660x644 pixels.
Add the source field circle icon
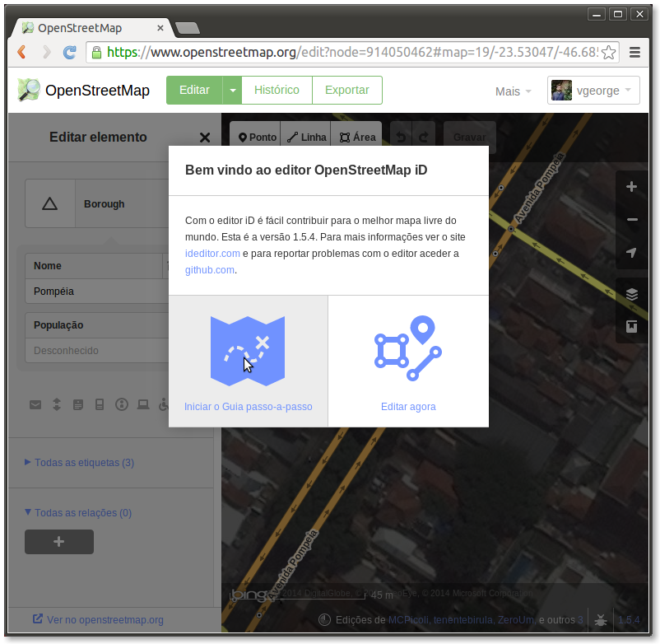coord(122,404)
